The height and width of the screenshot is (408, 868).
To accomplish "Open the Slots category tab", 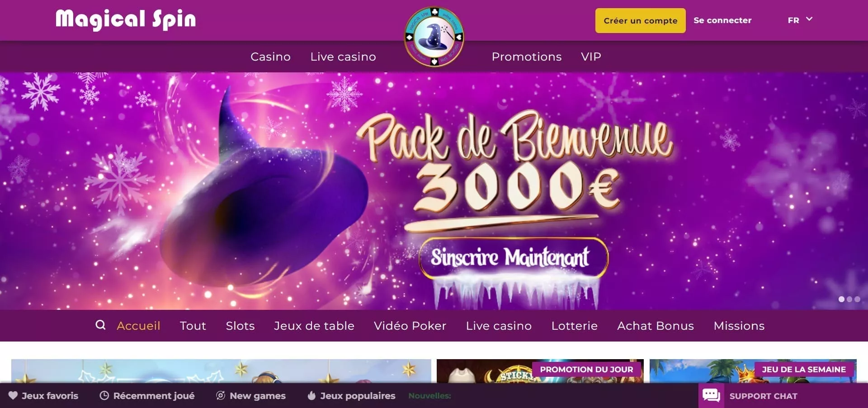I will point(240,326).
